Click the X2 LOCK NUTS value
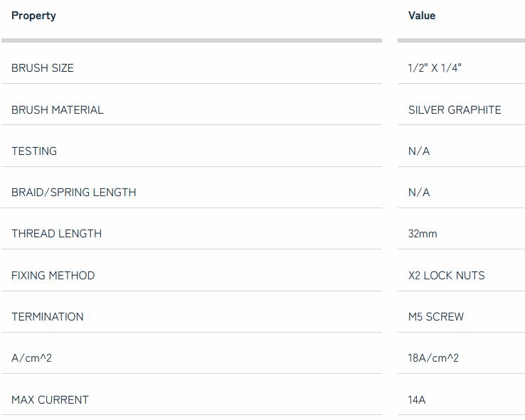Viewport: 525px width, 420px height. click(446, 276)
